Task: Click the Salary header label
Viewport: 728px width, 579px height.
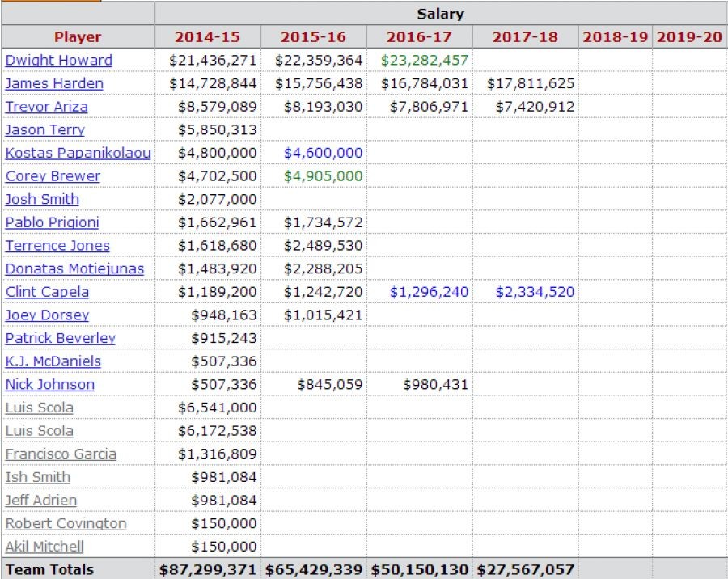Action: (x=441, y=14)
